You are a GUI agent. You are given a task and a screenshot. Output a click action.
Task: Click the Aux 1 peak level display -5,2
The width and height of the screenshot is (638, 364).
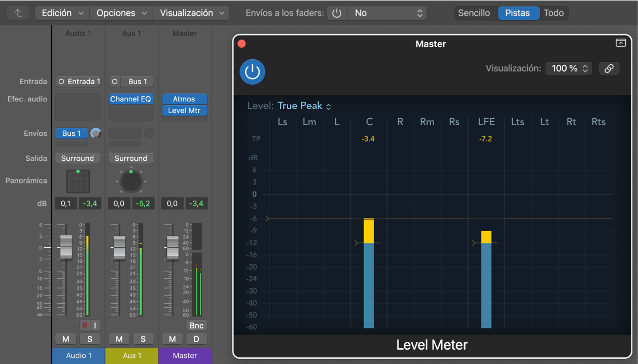[x=144, y=204]
